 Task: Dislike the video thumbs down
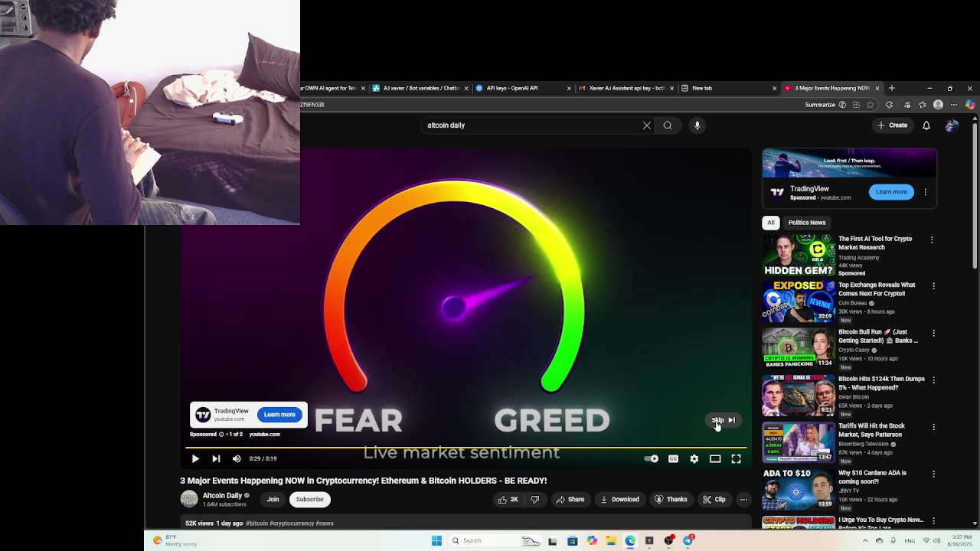[x=535, y=500]
